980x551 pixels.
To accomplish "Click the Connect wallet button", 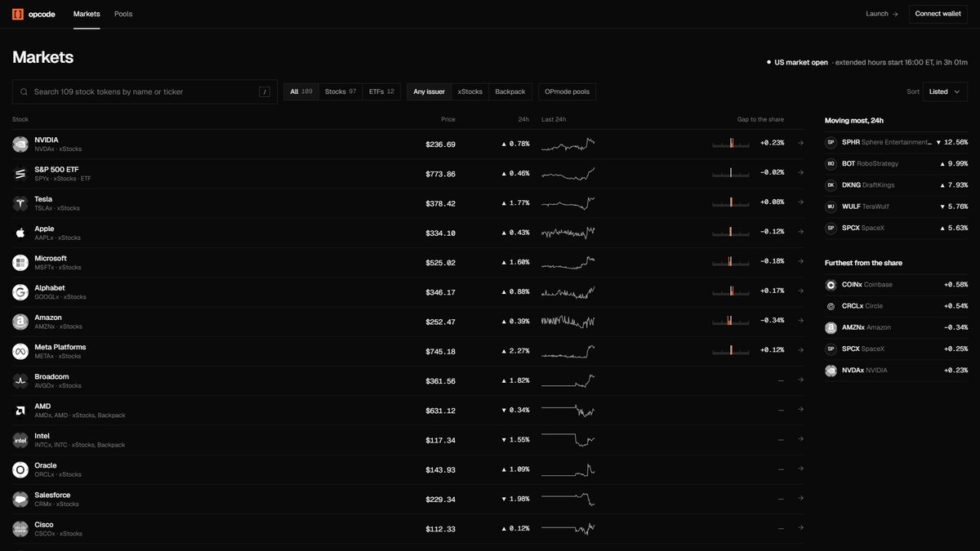I will click(x=938, y=14).
